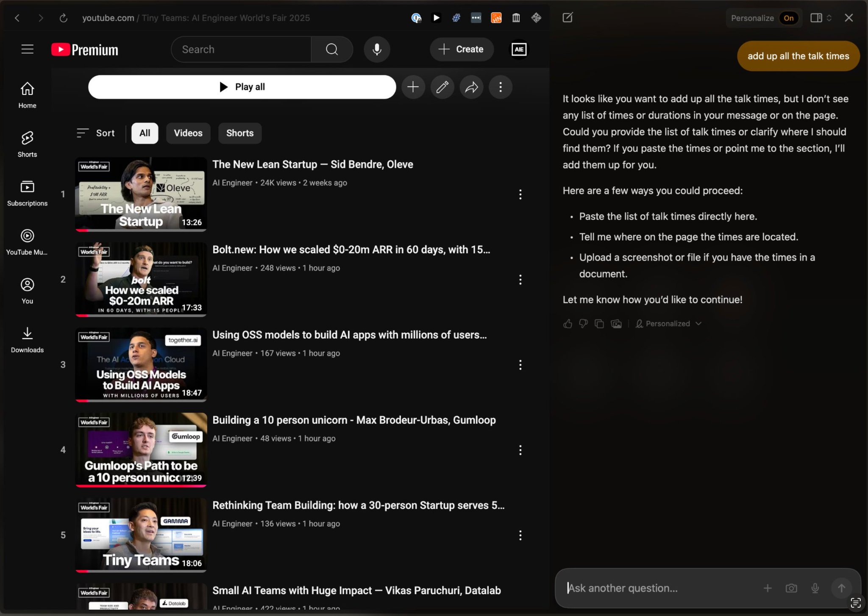Open Shorts in the sidebar
The image size is (868, 616).
[x=28, y=144]
